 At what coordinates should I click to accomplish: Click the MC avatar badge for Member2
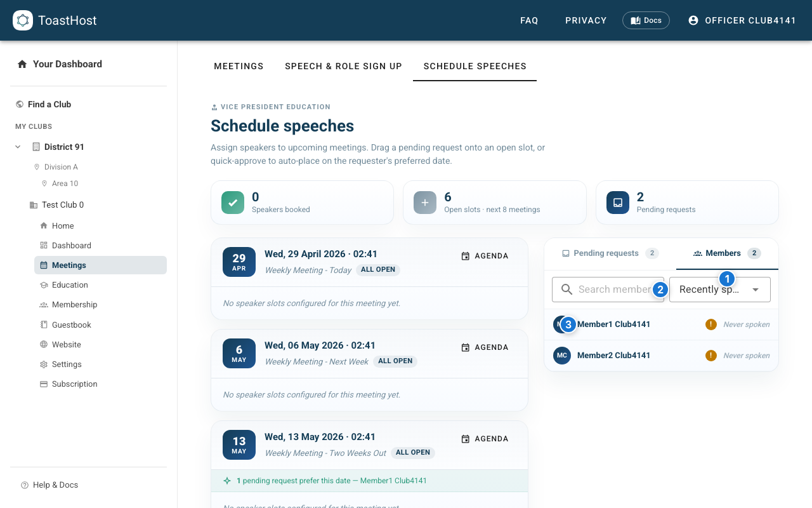(561, 356)
